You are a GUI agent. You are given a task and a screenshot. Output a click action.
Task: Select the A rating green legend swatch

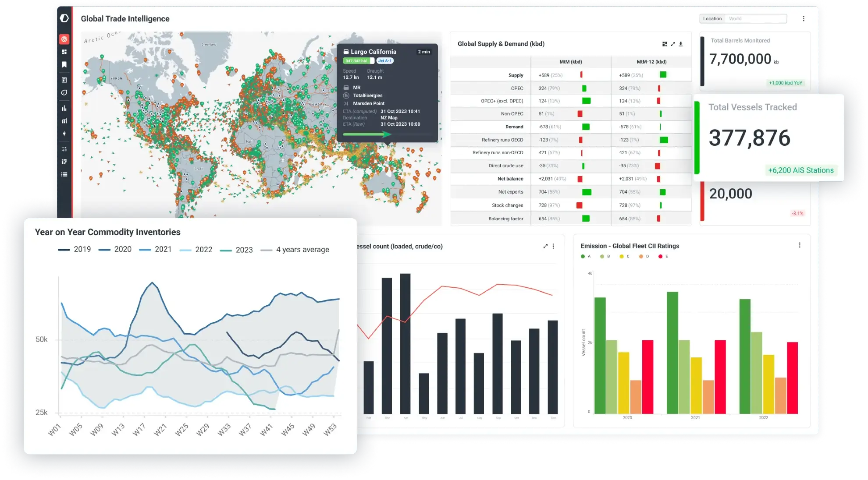583,256
